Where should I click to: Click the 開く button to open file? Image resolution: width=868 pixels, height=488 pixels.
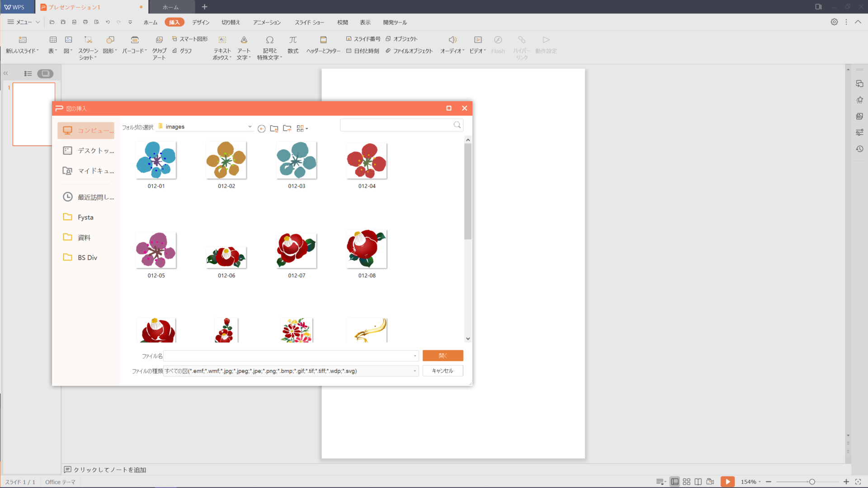[442, 356]
